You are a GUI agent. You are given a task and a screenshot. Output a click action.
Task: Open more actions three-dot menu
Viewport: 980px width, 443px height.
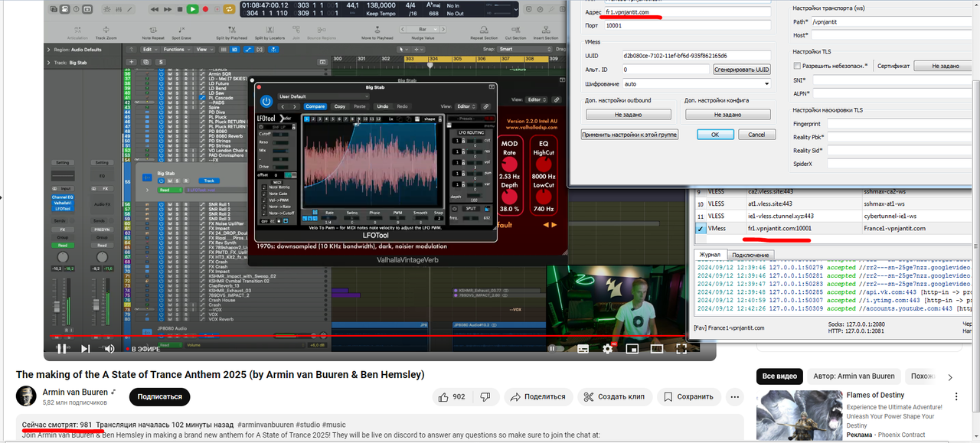click(x=734, y=397)
